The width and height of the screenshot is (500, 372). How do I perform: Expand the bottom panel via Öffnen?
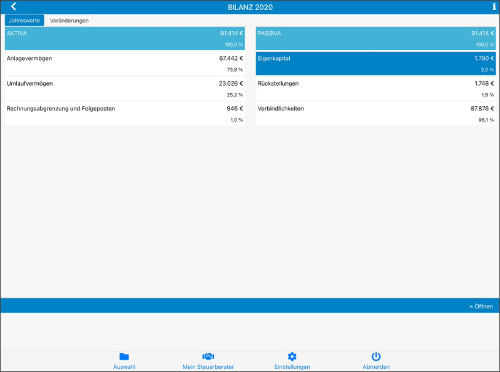[481, 306]
